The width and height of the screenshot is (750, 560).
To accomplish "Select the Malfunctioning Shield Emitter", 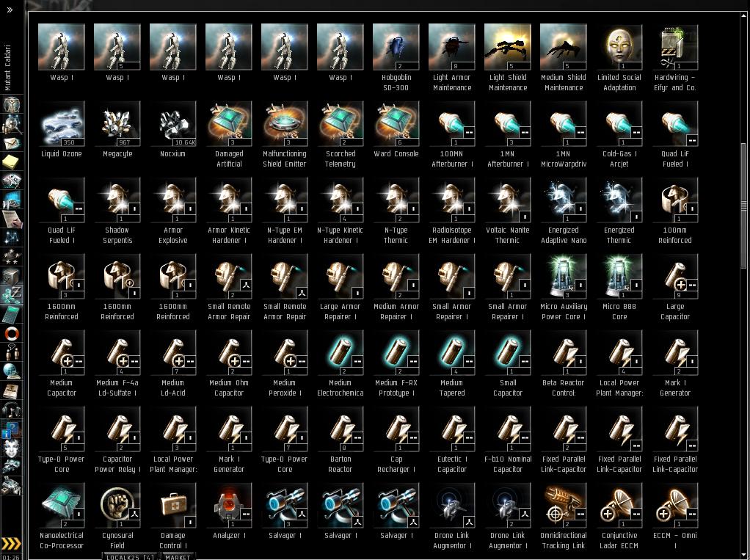I will 285,135.
